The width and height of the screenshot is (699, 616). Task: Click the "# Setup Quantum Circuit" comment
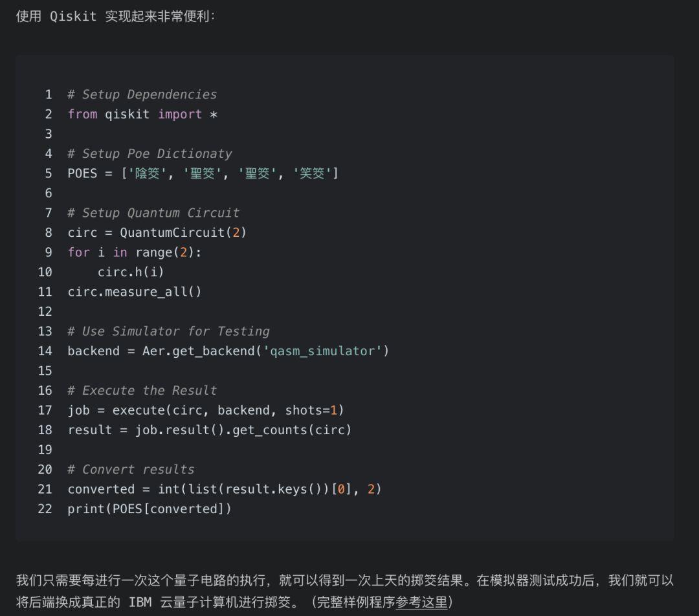pyautogui.click(x=153, y=213)
